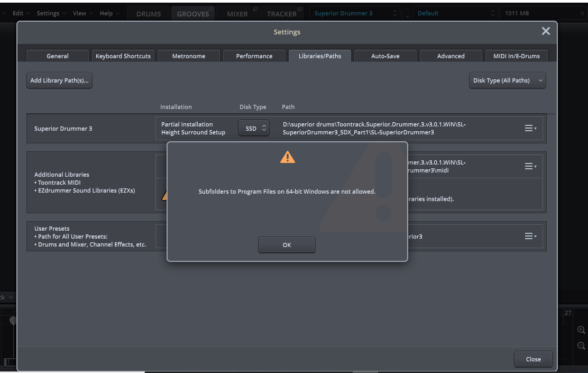Screen dimensions: 588x373
Task: Click the Superior Drummer 3 library path text
Action: click(x=374, y=129)
